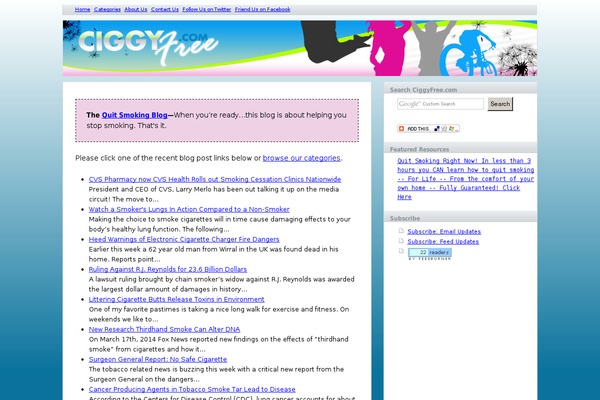This screenshot has width=600, height=400.
Task: Select CVS post excerpt about Larry Merlo
Action: 214,194
